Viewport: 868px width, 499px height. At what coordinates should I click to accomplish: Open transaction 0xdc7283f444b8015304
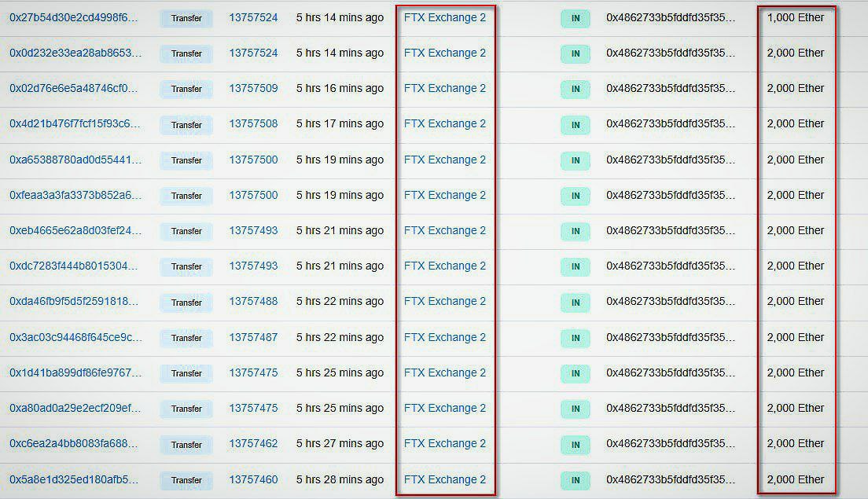[x=73, y=266]
